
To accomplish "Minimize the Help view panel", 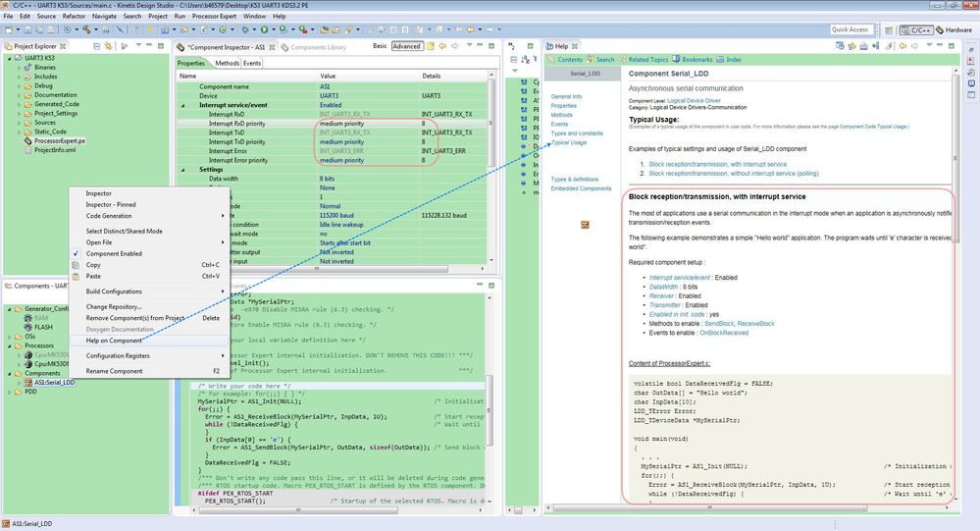I will tap(940, 46).
